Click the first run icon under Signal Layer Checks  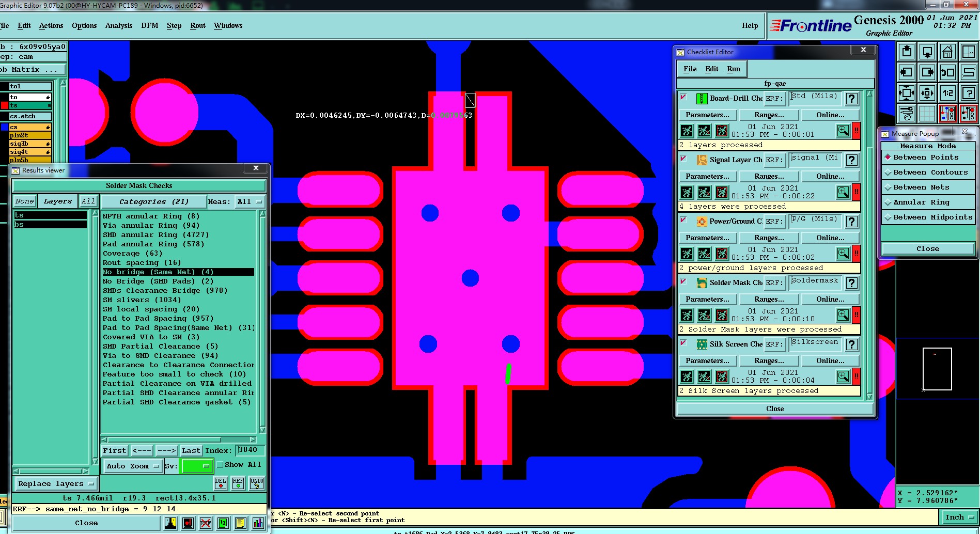pos(687,193)
